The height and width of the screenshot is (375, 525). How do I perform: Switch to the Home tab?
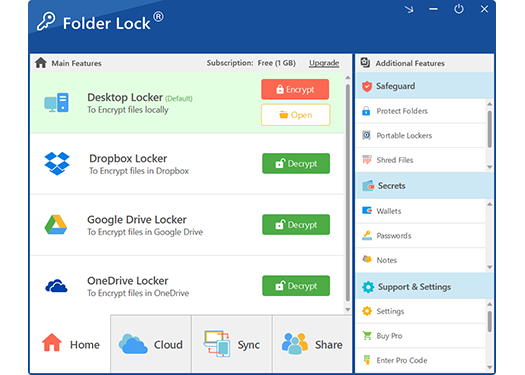[x=70, y=344]
